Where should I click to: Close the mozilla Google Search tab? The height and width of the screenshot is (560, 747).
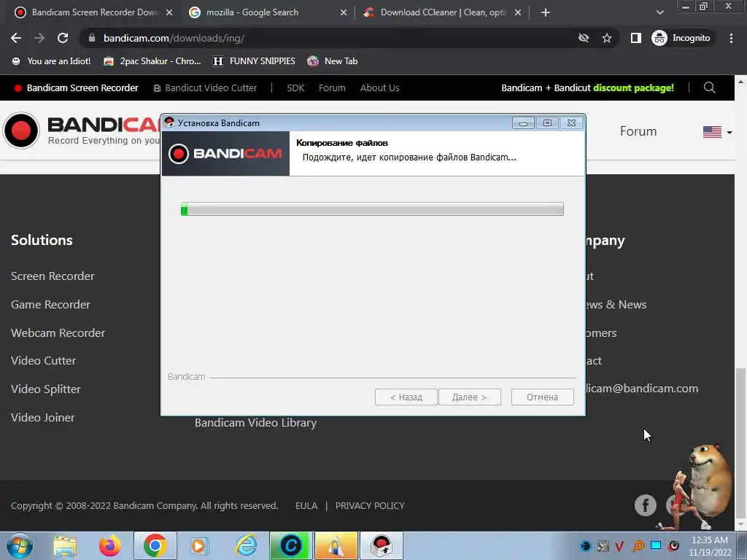click(x=344, y=12)
